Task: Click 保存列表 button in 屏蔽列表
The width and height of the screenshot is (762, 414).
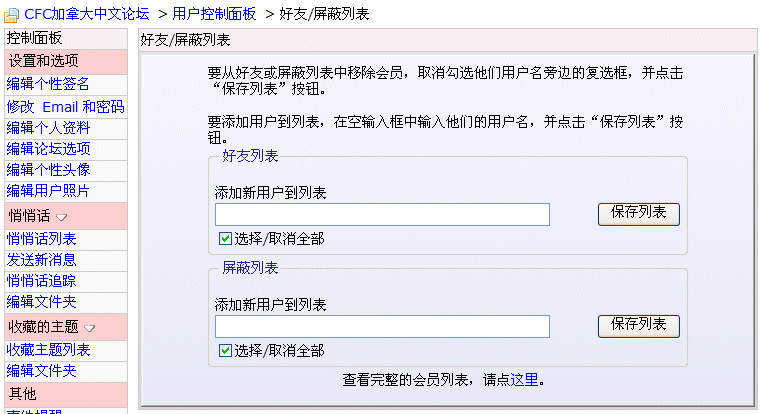Action: point(639,326)
